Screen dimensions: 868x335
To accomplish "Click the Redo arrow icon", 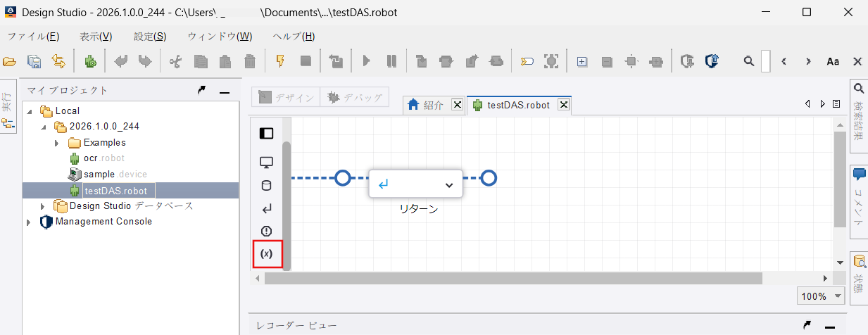I will (144, 61).
